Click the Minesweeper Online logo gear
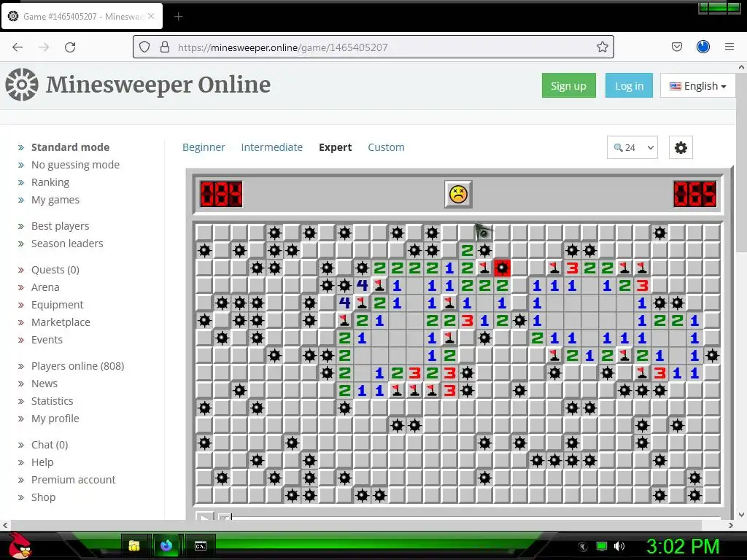Screen dimensions: 747x560 click(22, 85)
